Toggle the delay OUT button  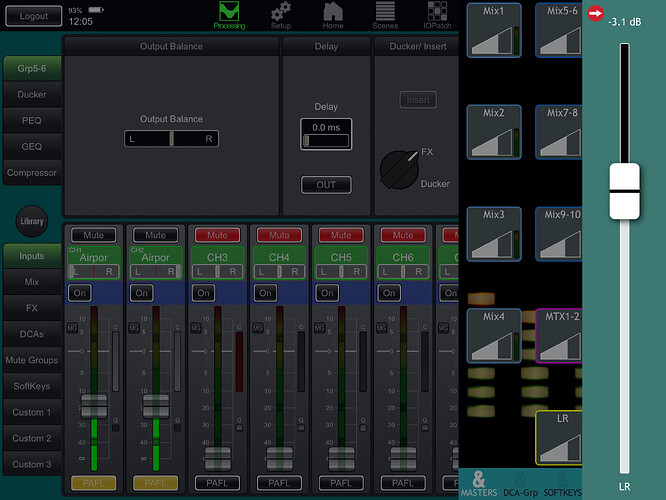coord(326,185)
